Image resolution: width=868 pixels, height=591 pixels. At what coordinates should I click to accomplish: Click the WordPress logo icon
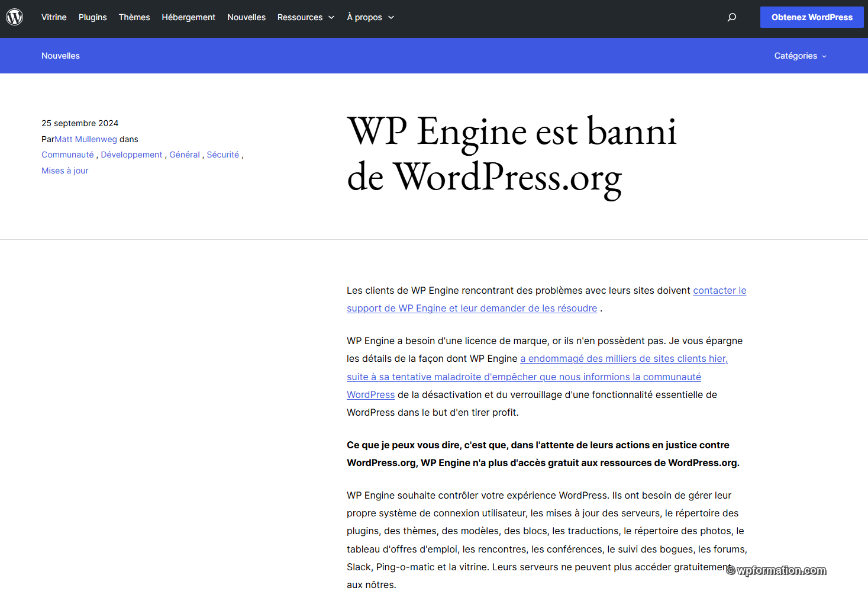[x=15, y=17]
